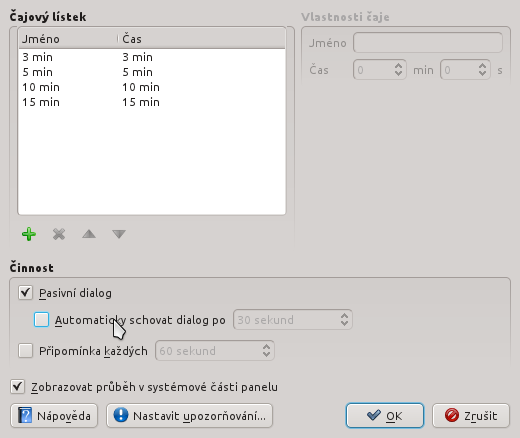The image size is (520, 438).
Task: Remove tea using the gray X icon
Action: click(59, 234)
